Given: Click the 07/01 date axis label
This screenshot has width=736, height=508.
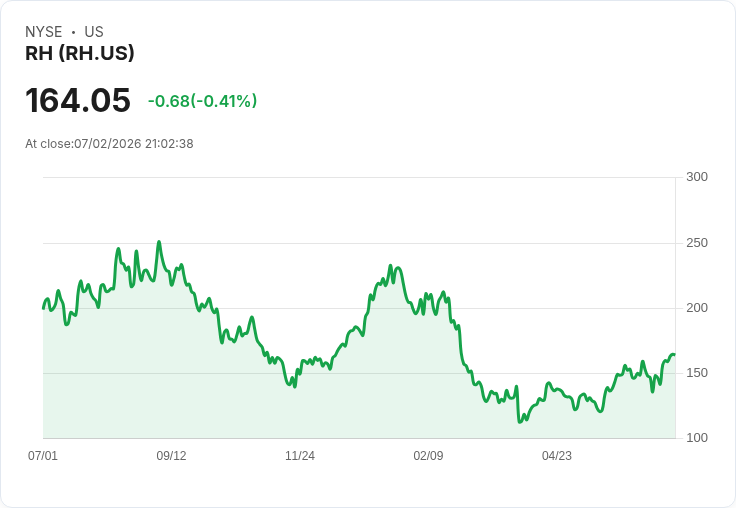Looking at the screenshot, I should point(43,455).
